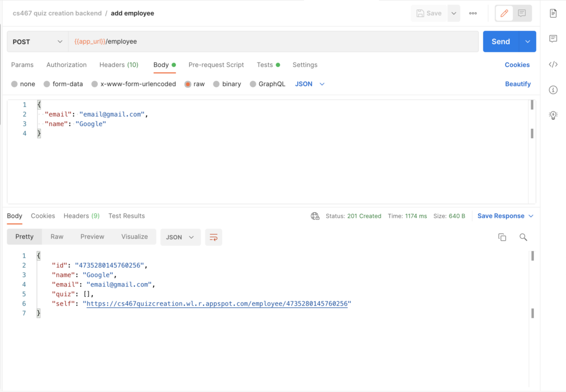The width and height of the screenshot is (566, 392).
Task: Click the Beautify link
Action: pyautogui.click(x=517, y=84)
